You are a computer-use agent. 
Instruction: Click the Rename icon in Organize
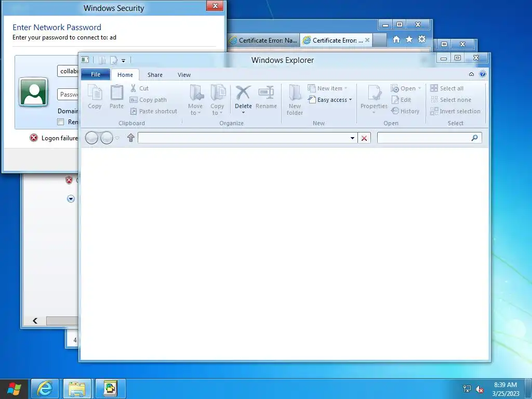tap(266, 92)
